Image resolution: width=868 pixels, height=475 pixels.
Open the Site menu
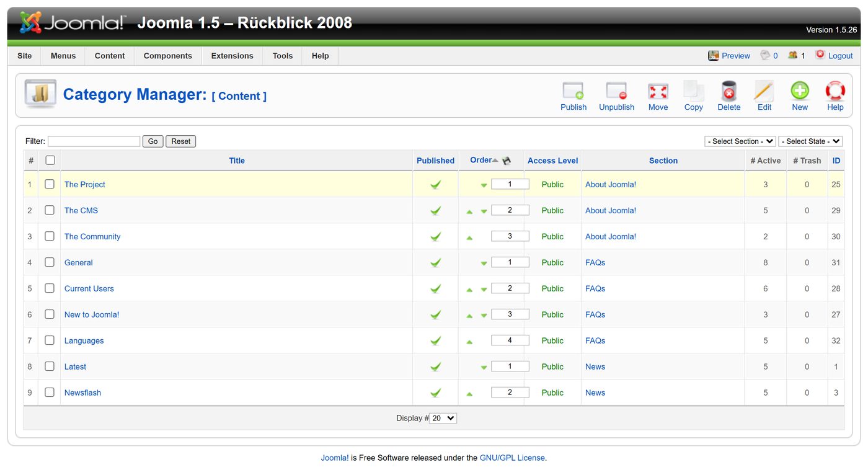[x=25, y=56]
